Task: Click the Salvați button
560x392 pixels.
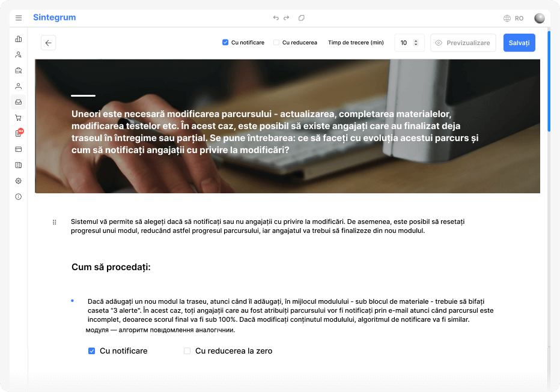Action: [x=519, y=43]
